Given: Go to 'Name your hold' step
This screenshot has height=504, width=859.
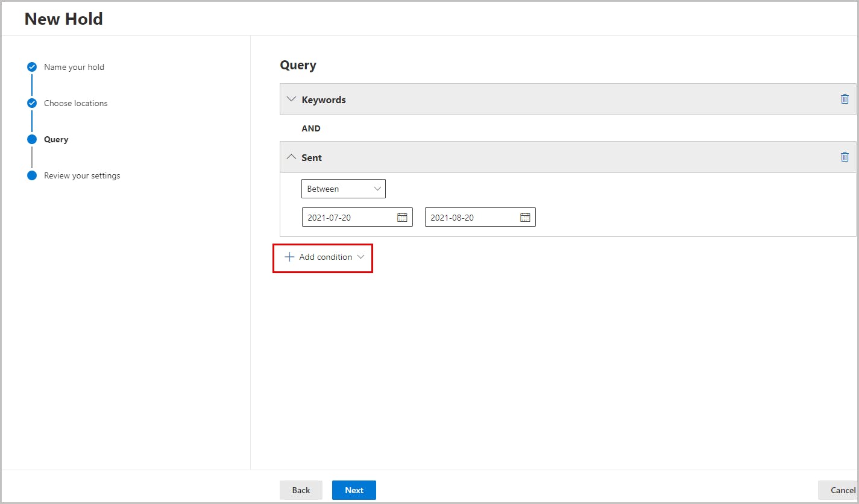Looking at the screenshot, I should click(x=74, y=67).
